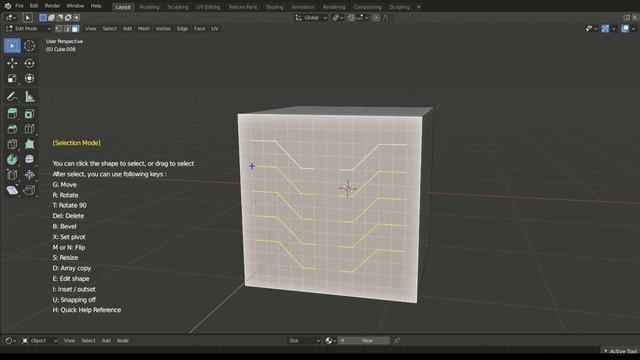Select the Move tool
The width and height of the screenshot is (640, 360).
click(12, 63)
